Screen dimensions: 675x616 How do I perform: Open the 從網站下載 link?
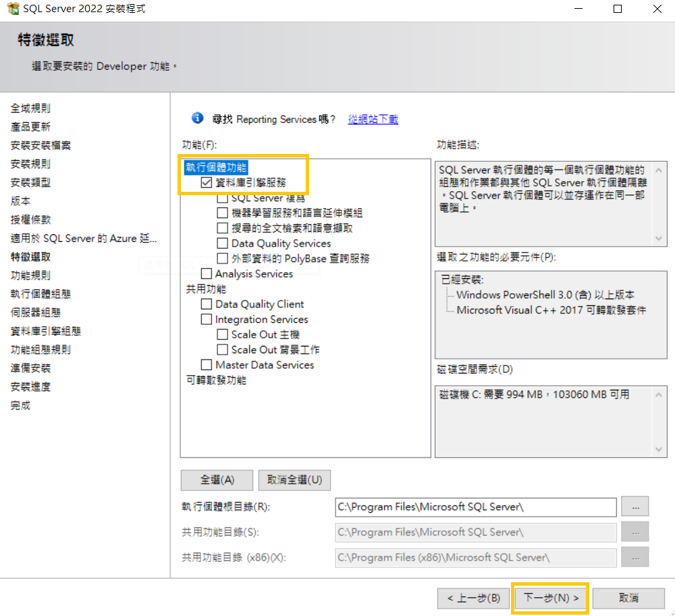coord(373,120)
